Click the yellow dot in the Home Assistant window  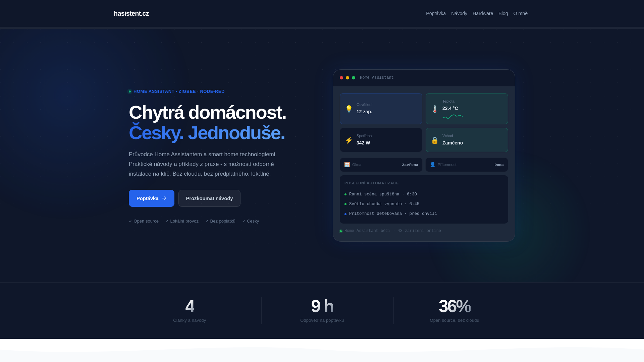347,78
